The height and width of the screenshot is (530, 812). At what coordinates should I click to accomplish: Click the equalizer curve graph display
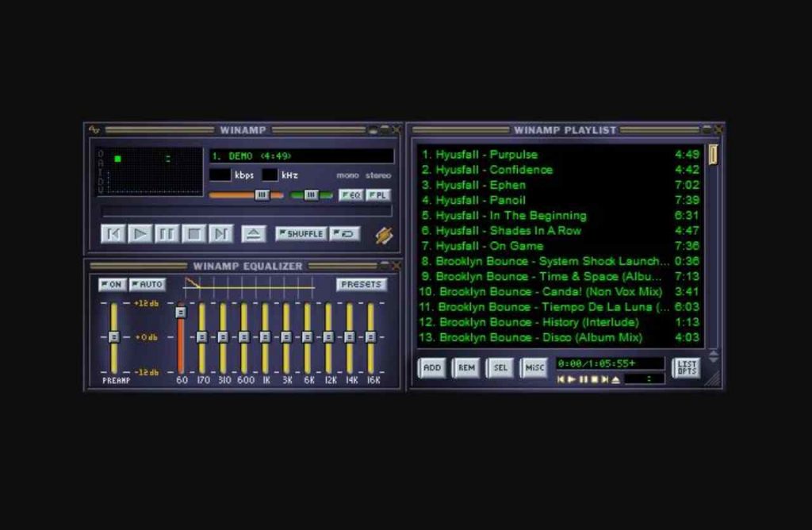[249, 286]
